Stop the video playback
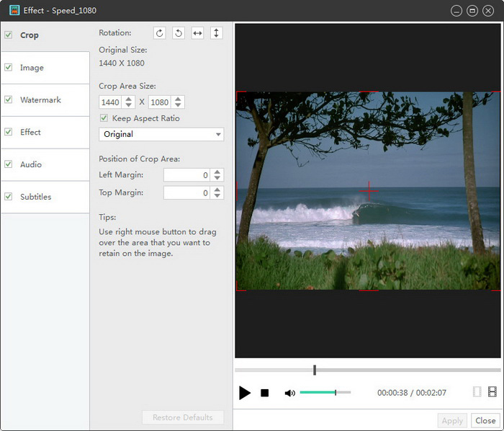 click(264, 393)
